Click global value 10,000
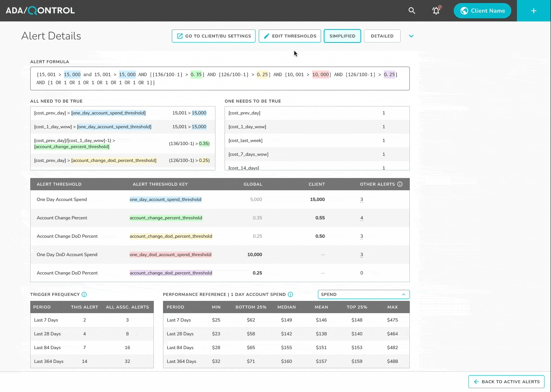 [254, 255]
